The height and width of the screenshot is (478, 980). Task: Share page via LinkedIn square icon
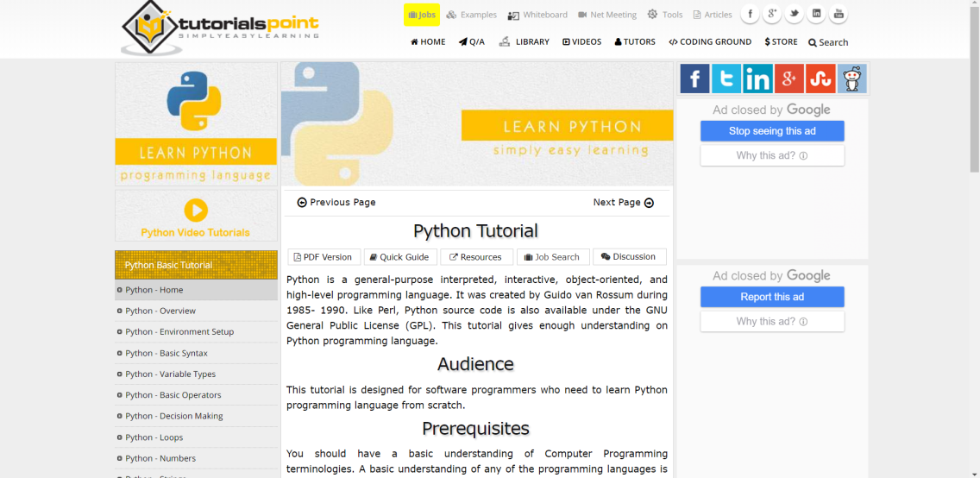(757, 79)
